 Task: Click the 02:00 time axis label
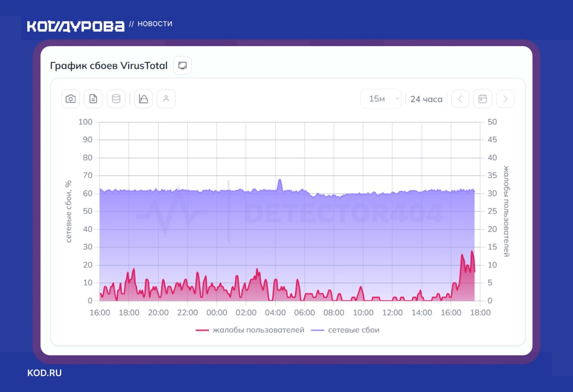(246, 313)
